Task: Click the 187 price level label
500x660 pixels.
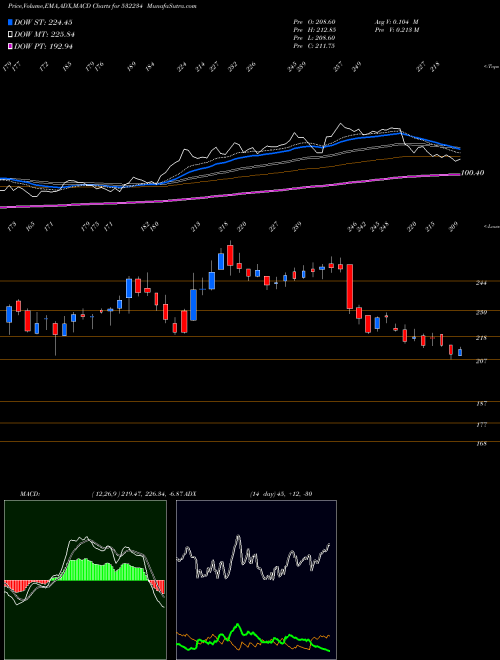Action: [481, 404]
